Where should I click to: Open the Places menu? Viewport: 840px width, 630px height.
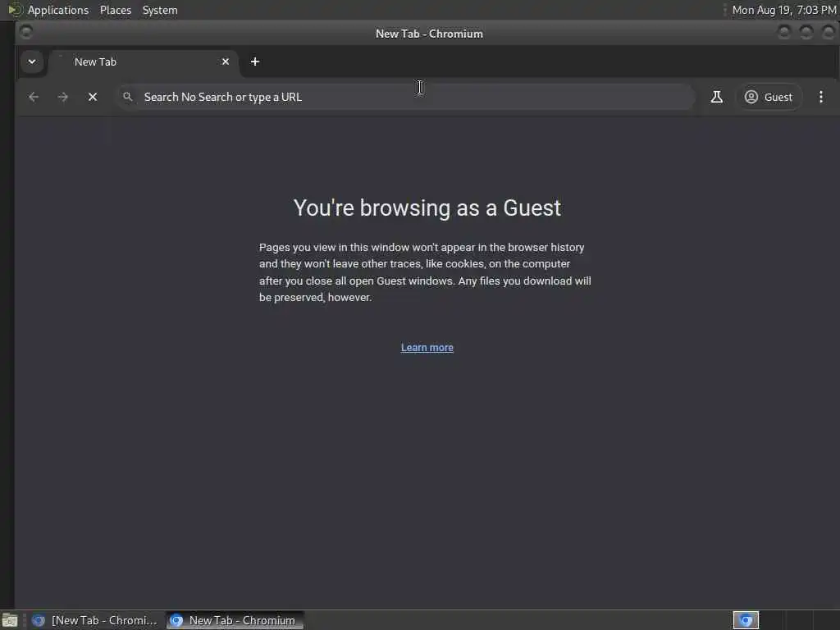[116, 10]
